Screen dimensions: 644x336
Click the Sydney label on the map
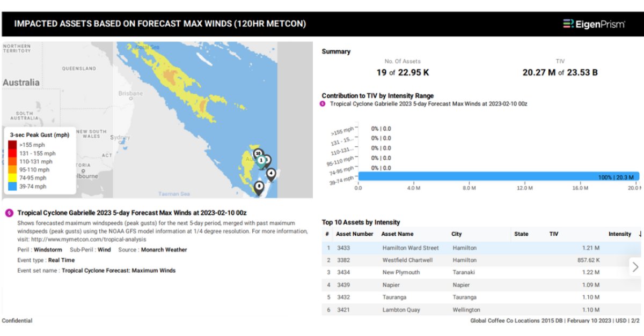[x=120, y=137]
